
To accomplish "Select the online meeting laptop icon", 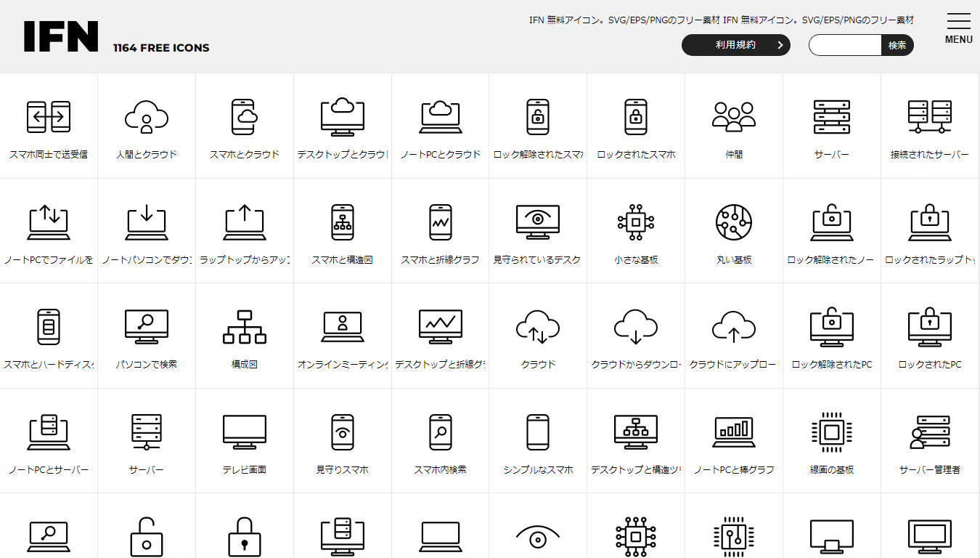I will click(343, 327).
